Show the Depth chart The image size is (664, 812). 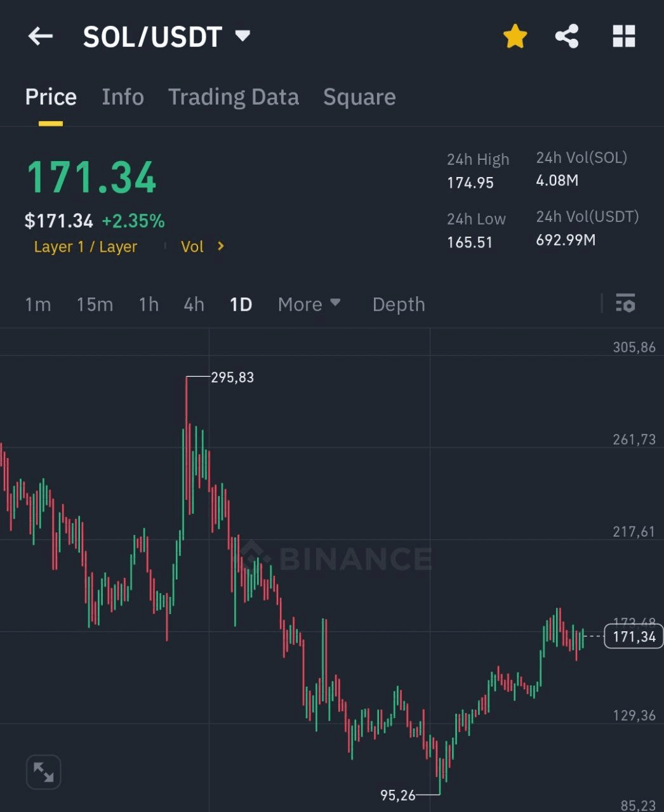click(x=399, y=304)
